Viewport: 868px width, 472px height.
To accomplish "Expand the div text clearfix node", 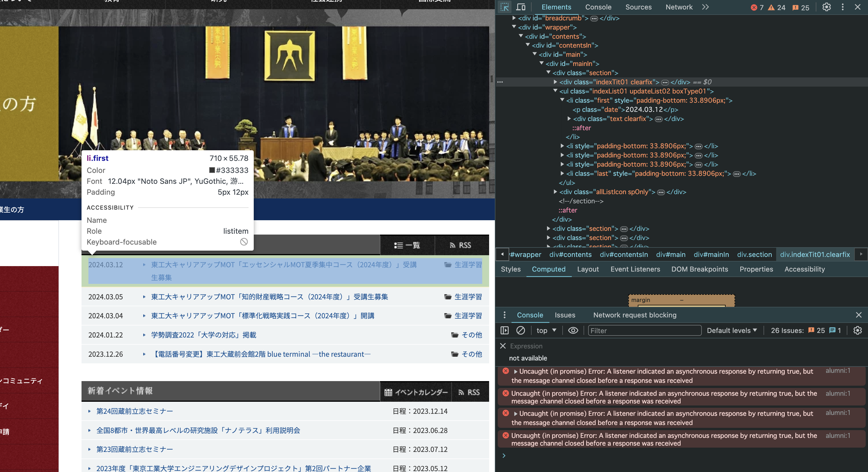I will tap(569, 118).
